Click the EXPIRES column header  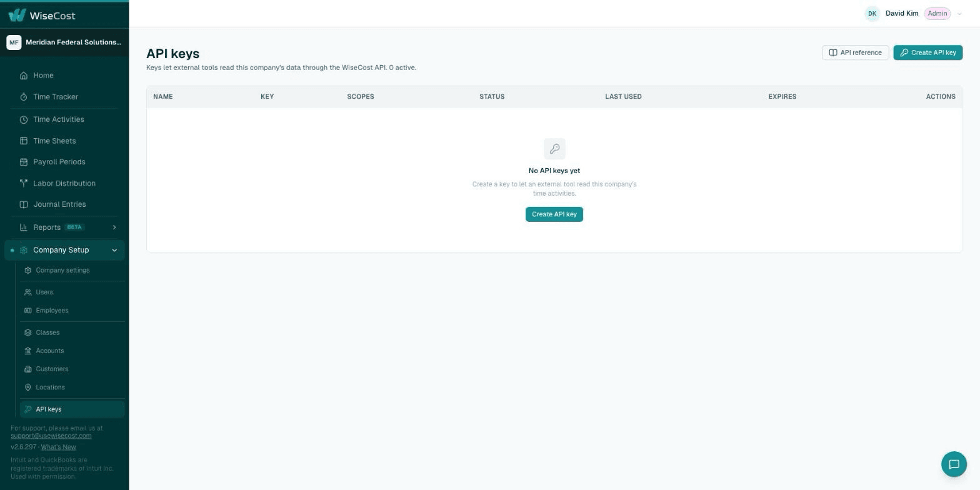[782, 97]
